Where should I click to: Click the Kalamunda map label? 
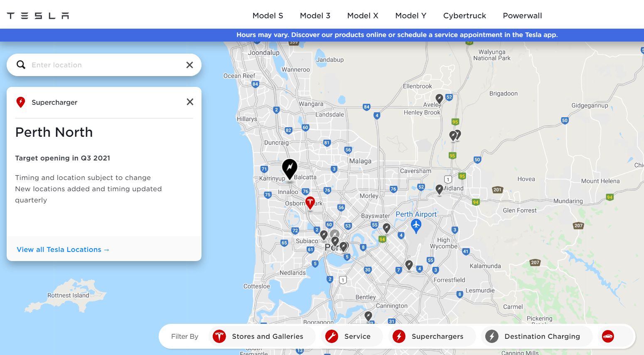coord(485,266)
